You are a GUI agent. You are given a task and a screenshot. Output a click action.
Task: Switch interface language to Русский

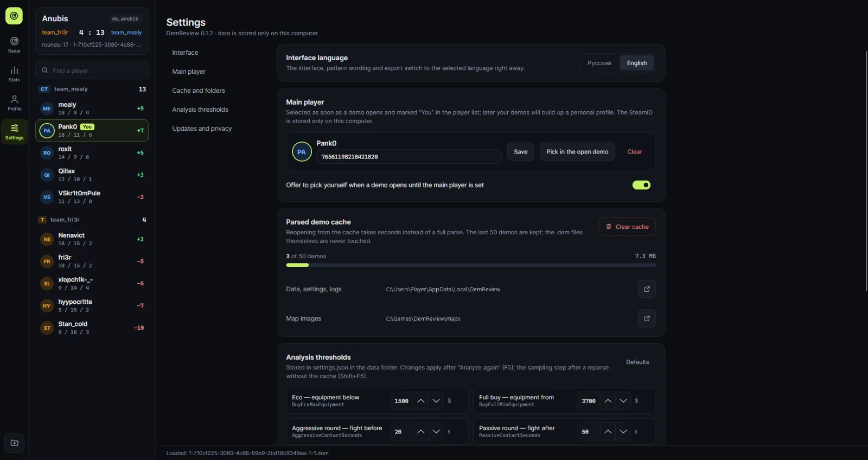click(x=599, y=63)
